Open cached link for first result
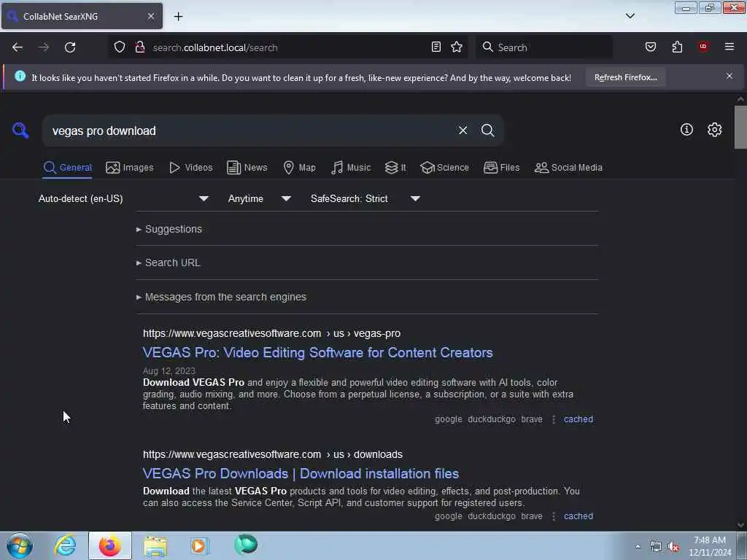747x560 pixels. [578, 419]
